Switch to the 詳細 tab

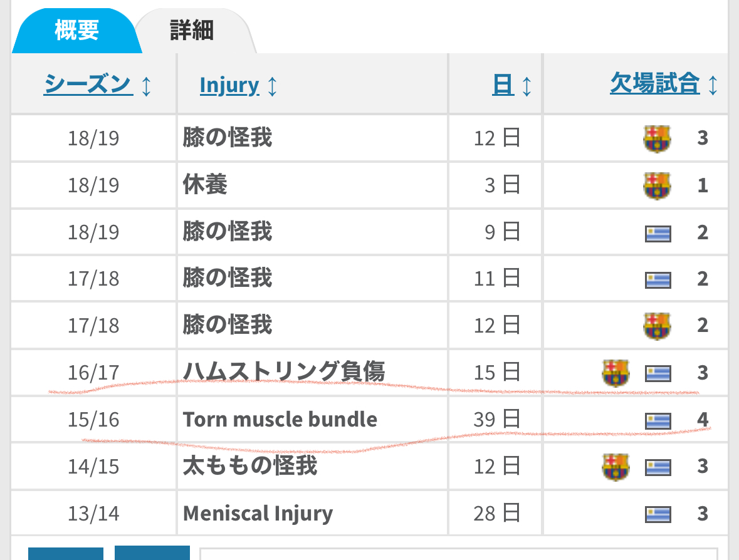192,31
